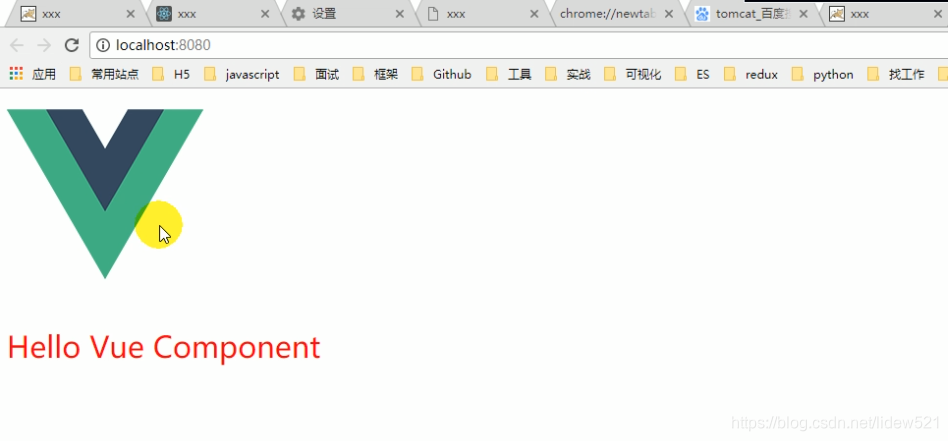Open the 实战 bookmark folder
The height and width of the screenshot is (441, 948).
[x=568, y=74]
